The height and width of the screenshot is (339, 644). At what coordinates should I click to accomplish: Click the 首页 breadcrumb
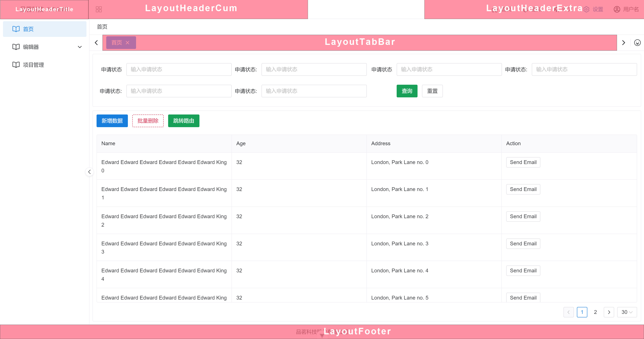pos(102,27)
